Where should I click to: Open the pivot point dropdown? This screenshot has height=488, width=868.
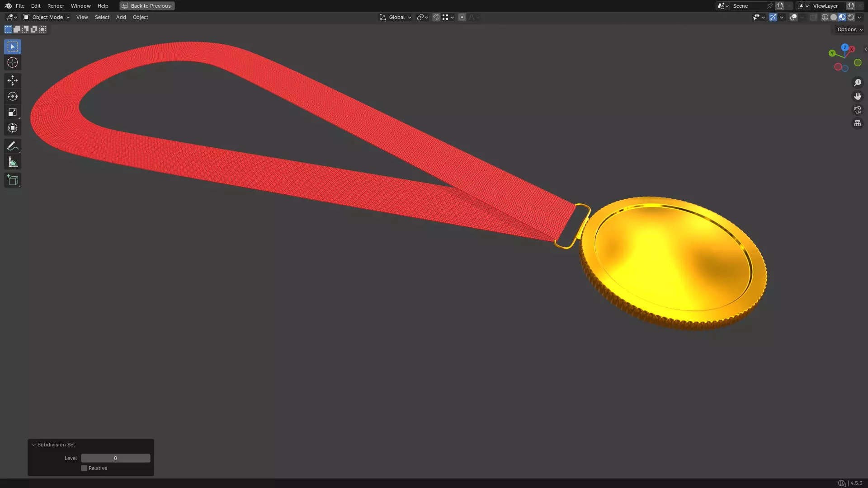[x=422, y=17]
